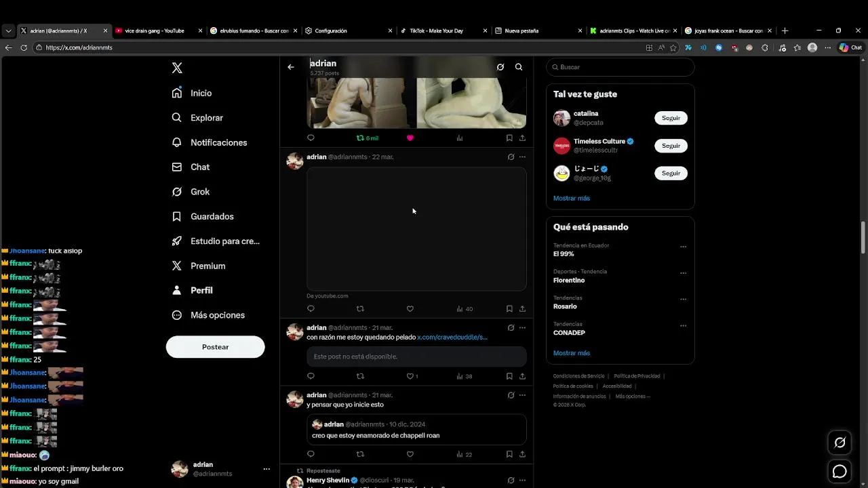
Task: Open the embedded youtube.com card
Action: [416, 229]
